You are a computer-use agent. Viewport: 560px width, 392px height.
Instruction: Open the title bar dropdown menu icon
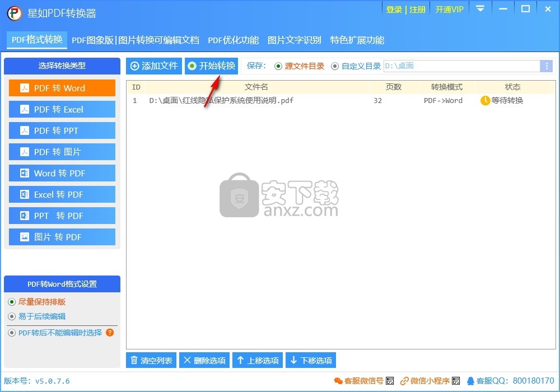click(x=480, y=8)
